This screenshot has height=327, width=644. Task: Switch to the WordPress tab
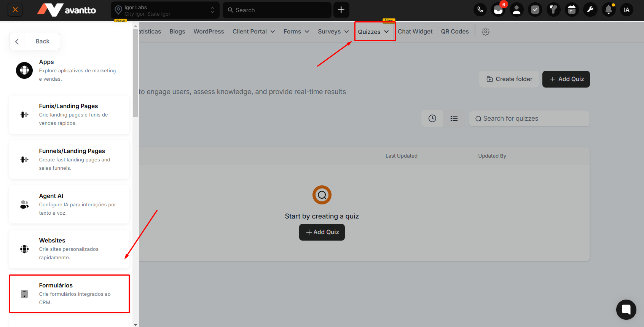point(209,32)
